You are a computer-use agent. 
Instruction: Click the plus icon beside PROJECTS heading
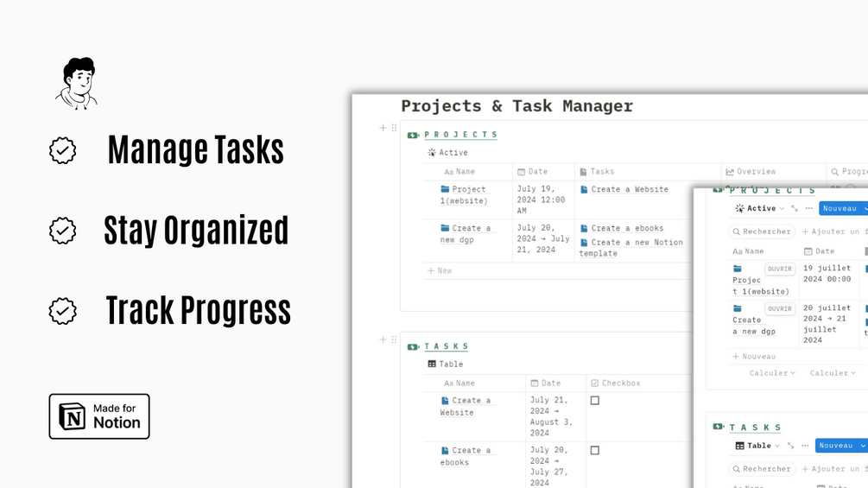(x=383, y=128)
